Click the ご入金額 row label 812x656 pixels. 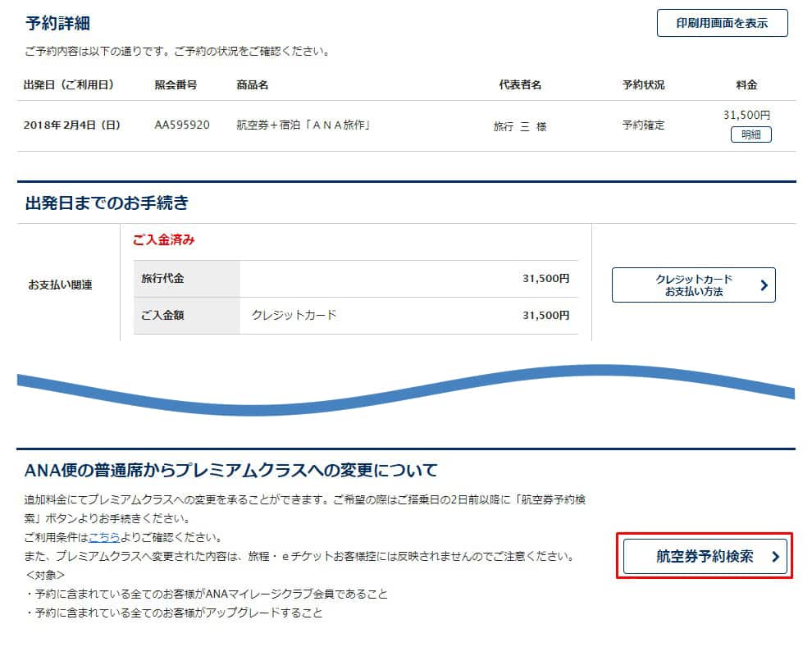coord(162,315)
